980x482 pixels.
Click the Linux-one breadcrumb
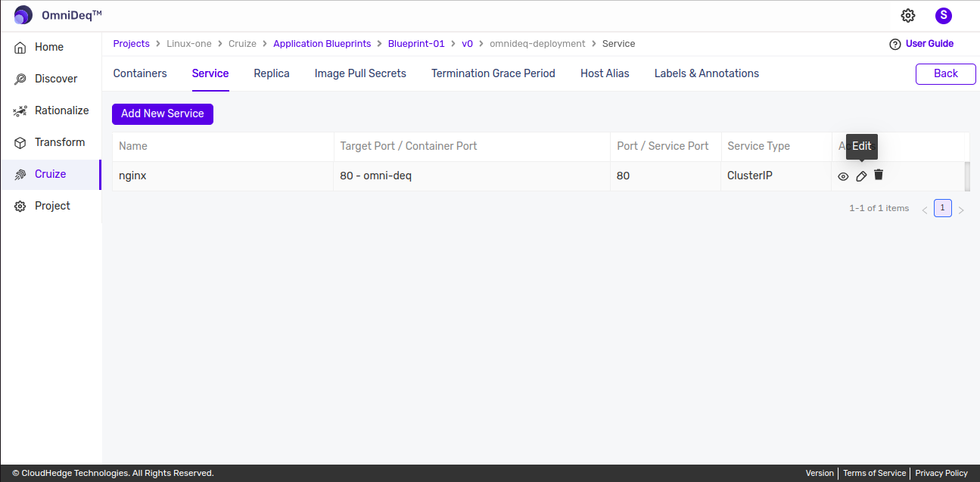(189, 44)
